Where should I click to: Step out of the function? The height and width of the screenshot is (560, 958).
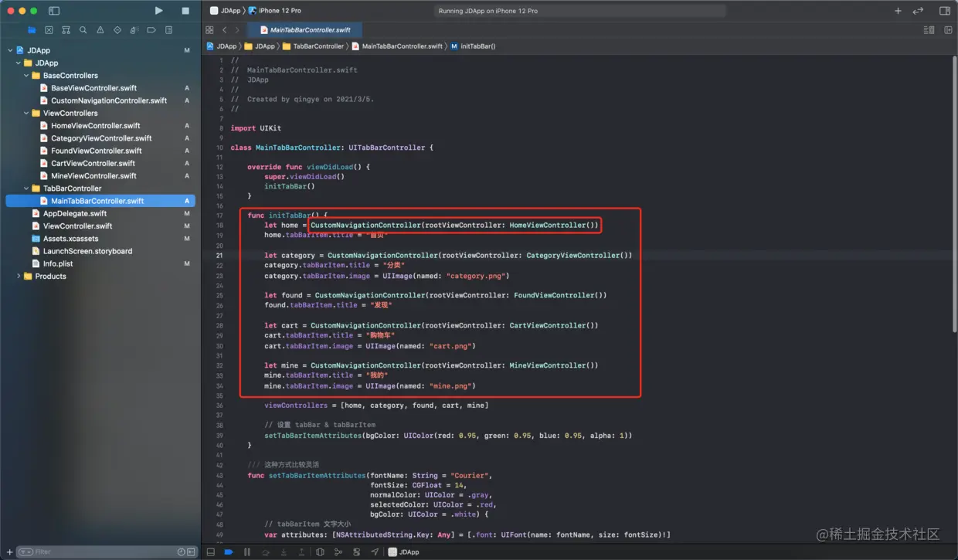301,552
